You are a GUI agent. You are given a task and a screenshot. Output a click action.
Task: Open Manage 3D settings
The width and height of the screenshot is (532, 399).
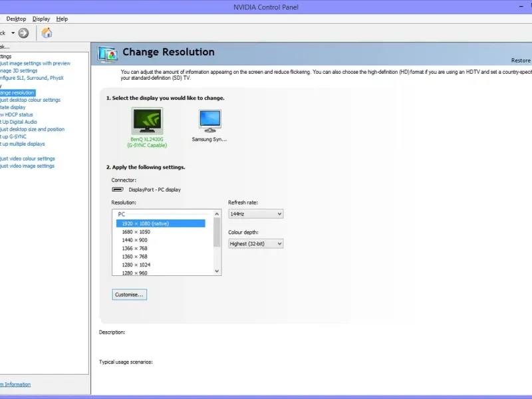[x=19, y=70]
